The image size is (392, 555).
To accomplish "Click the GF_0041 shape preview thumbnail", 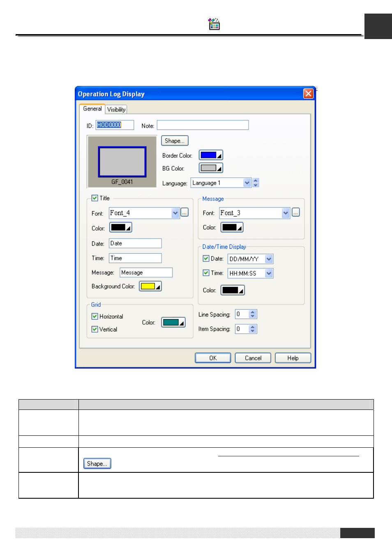I will click(122, 162).
